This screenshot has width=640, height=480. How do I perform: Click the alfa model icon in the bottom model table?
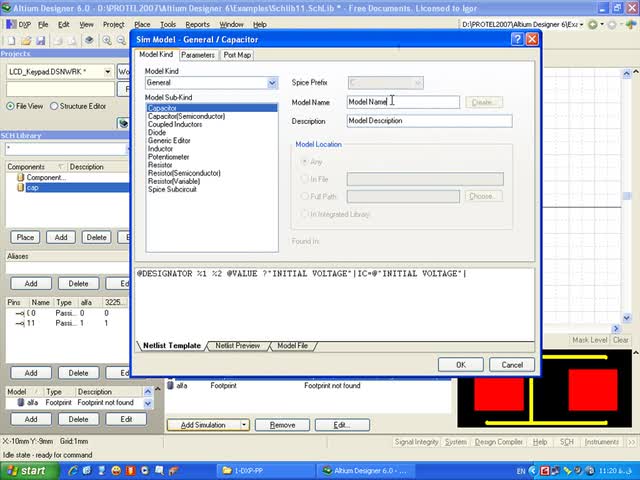click(171, 385)
